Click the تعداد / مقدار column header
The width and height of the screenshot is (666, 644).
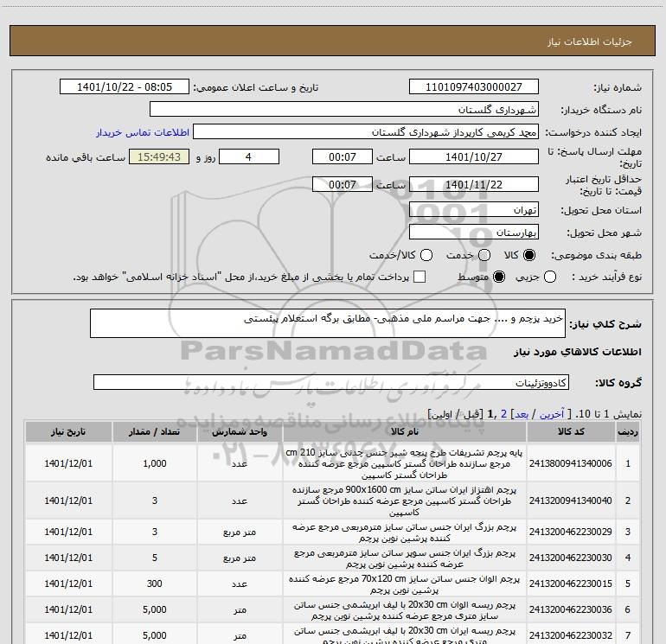[x=154, y=431]
